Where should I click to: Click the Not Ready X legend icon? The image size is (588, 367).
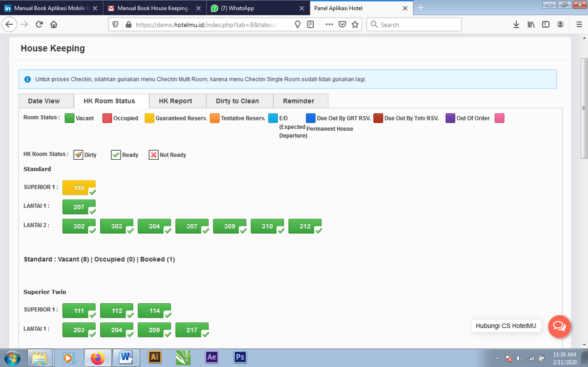(x=154, y=155)
